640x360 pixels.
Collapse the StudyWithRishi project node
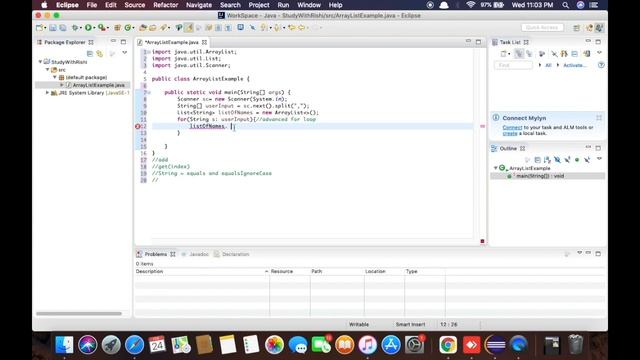point(40,62)
